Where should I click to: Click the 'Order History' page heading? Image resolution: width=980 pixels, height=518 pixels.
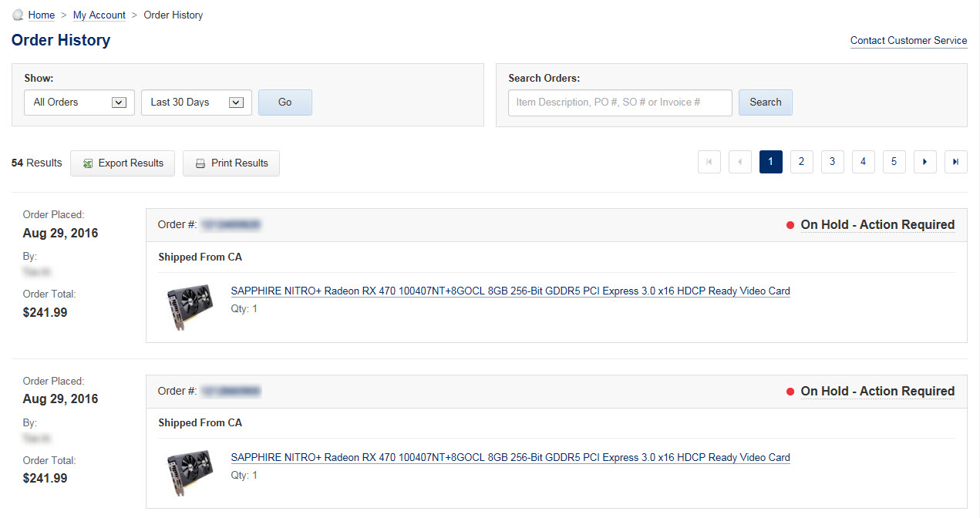61,40
